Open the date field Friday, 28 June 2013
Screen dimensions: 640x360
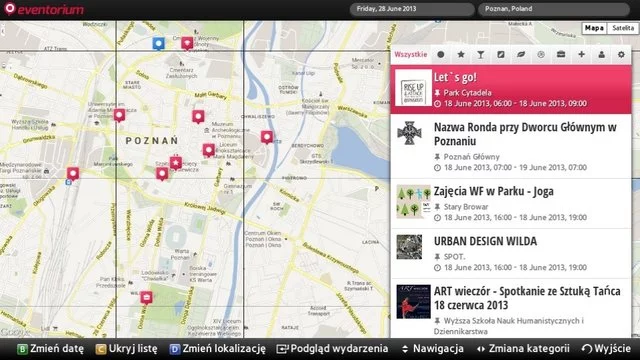click(412, 9)
